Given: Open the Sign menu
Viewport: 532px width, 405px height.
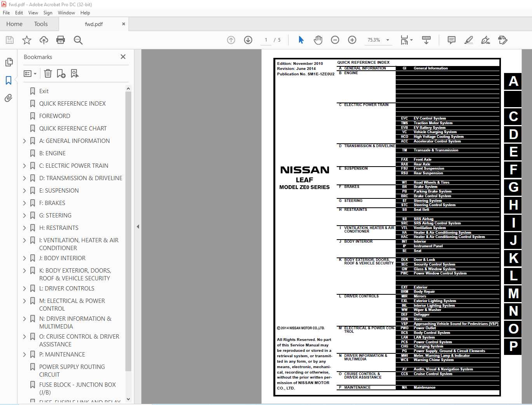Looking at the screenshot, I should click(x=48, y=13).
